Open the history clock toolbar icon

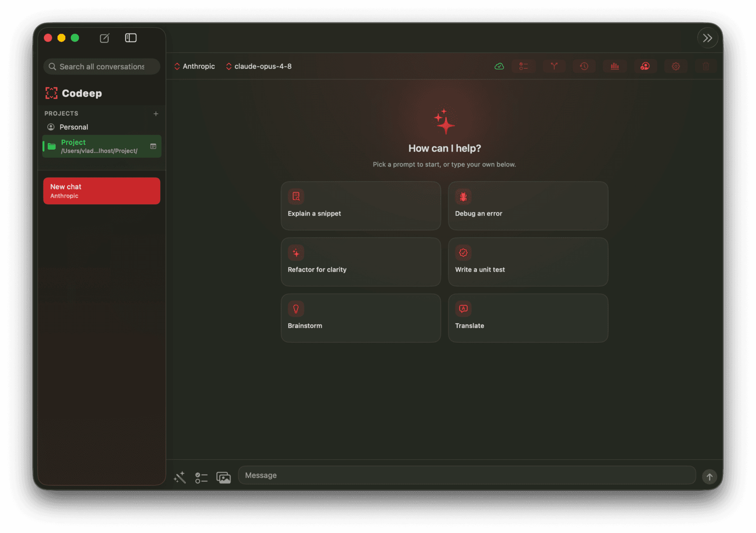584,67
